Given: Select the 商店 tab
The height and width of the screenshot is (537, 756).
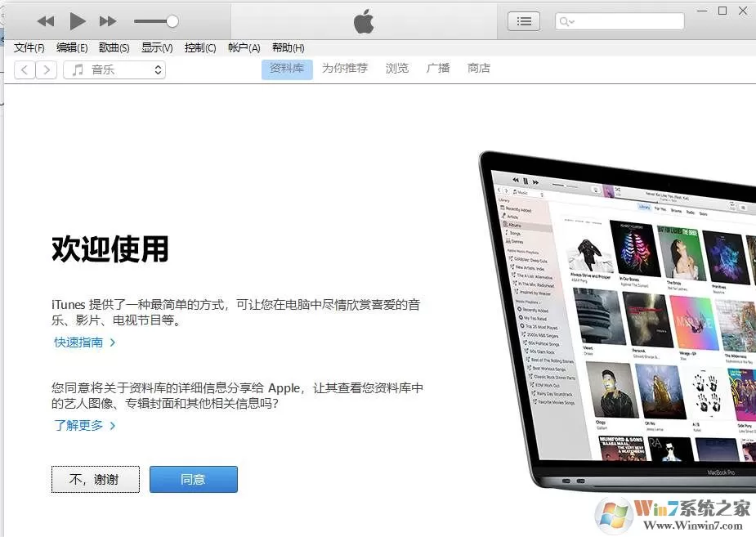Looking at the screenshot, I should pos(479,69).
